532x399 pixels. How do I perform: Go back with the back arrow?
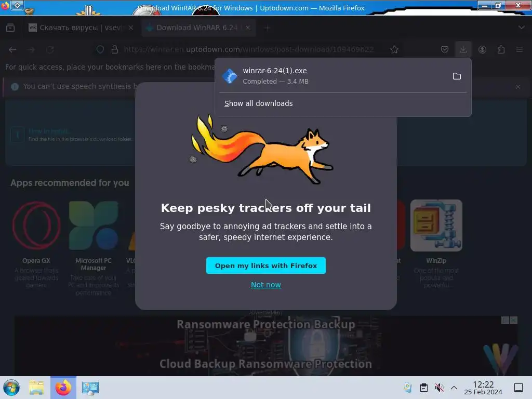point(12,49)
